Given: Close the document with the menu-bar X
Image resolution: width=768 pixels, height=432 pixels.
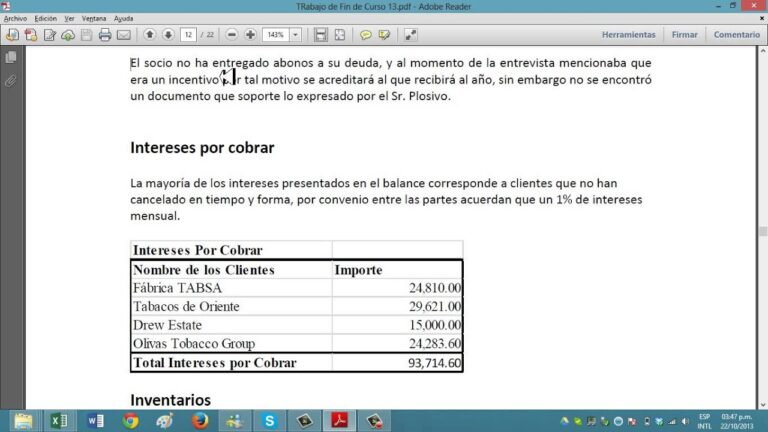Looking at the screenshot, I should 762,18.
